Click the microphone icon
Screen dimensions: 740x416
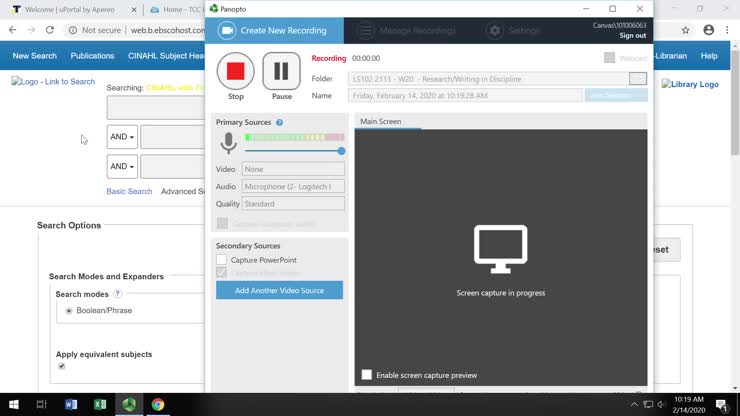pyautogui.click(x=228, y=143)
